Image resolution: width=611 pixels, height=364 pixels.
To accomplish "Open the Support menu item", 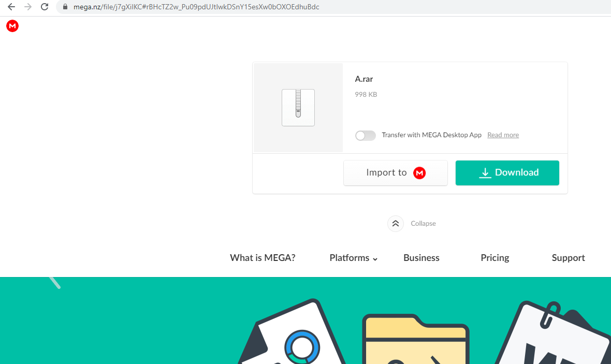I will point(568,258).
